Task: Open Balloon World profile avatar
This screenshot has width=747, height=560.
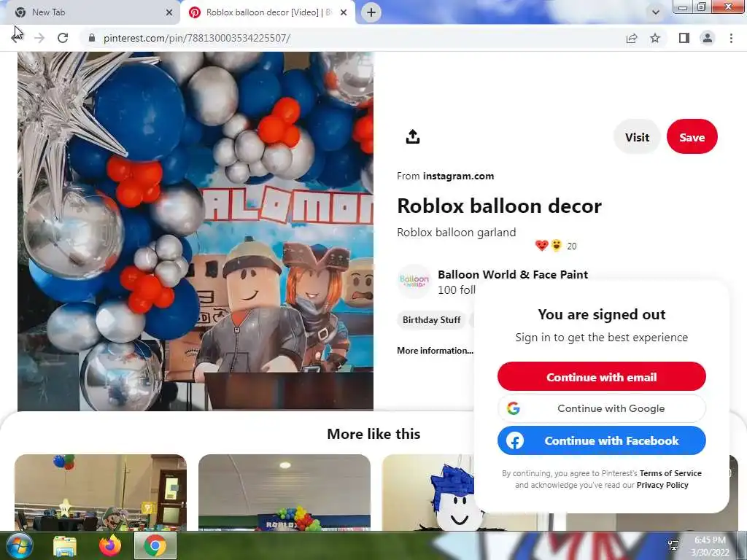Action: [414, 281]
